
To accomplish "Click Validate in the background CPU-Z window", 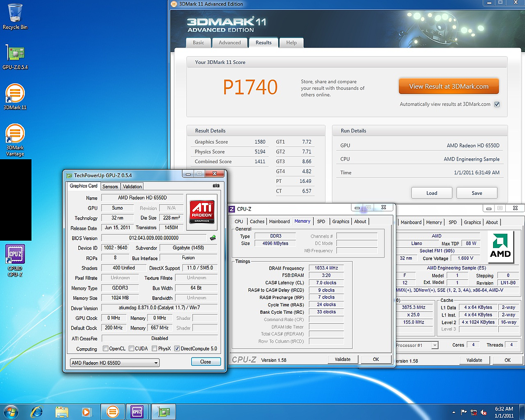I will click(x=474, y=360).
